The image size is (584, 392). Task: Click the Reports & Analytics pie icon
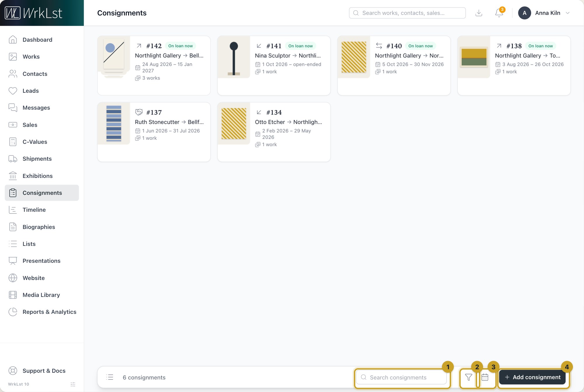[13, 312]
